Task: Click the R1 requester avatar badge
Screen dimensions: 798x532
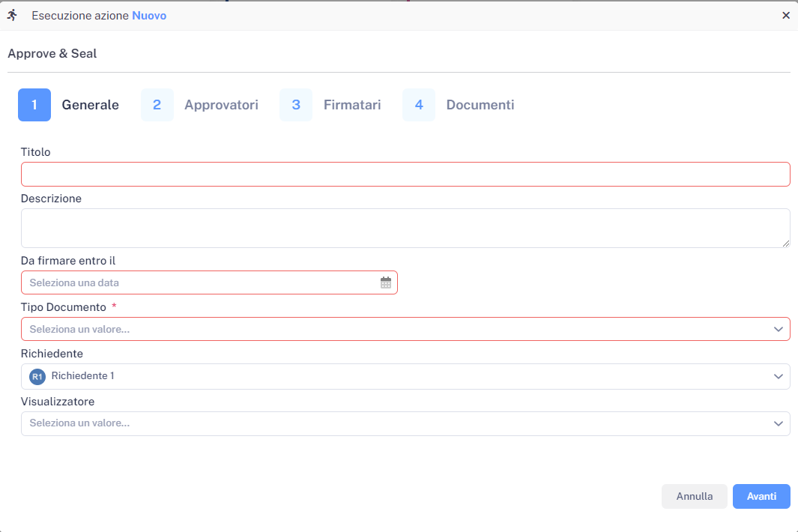Action: tap(37, 376)
